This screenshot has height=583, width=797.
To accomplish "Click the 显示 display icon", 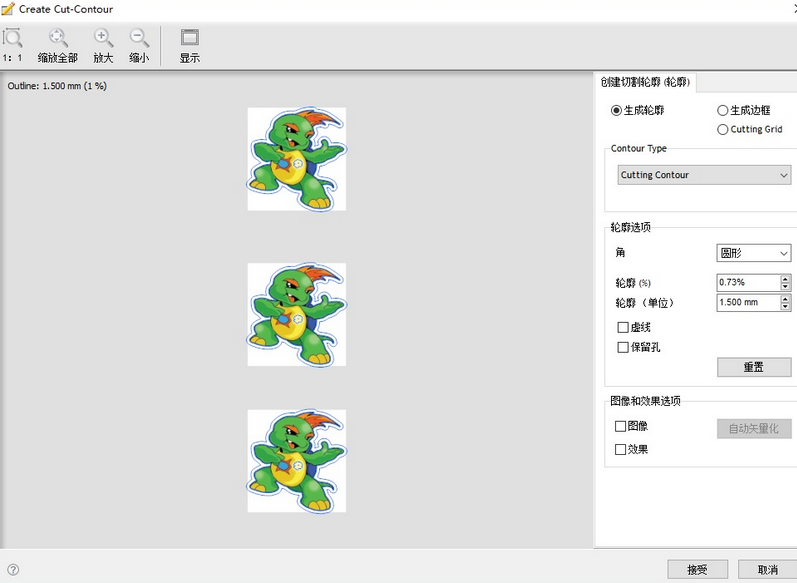I will [190, 39].
